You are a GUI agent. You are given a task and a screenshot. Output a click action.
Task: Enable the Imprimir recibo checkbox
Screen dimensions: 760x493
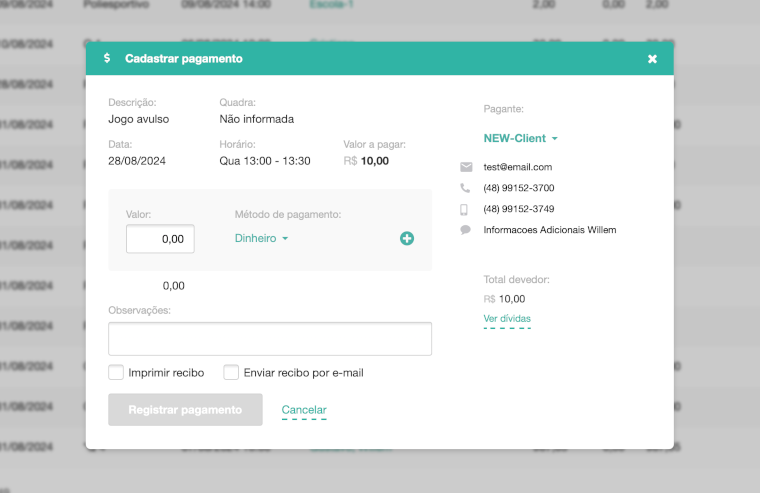coord(116,373)
